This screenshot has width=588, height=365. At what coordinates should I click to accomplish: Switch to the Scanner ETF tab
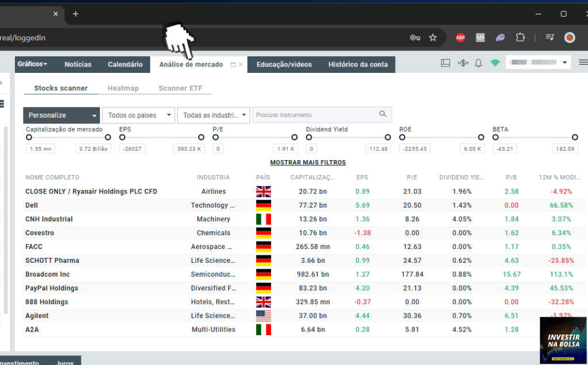pos(180,88)
